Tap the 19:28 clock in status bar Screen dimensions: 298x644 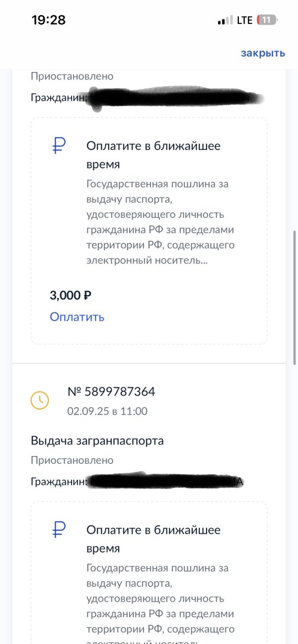pyautogui.click(x=49, y=20)
